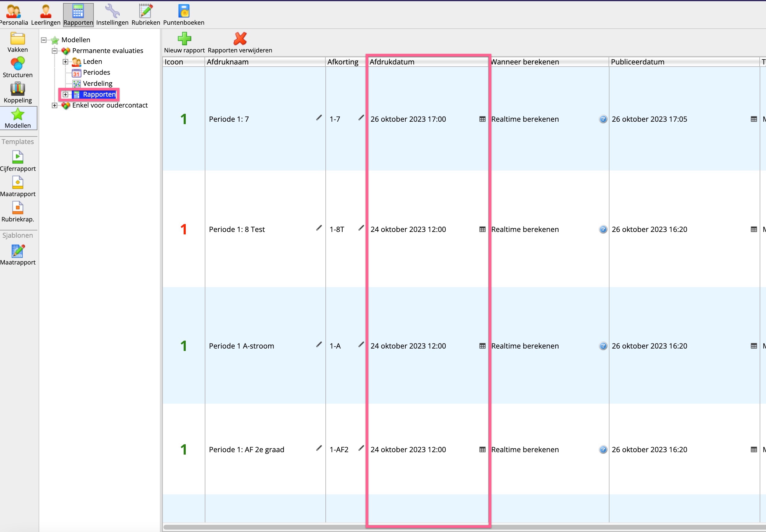Open the Personalia module icon
766x532 pixels.
pos(13,12)
